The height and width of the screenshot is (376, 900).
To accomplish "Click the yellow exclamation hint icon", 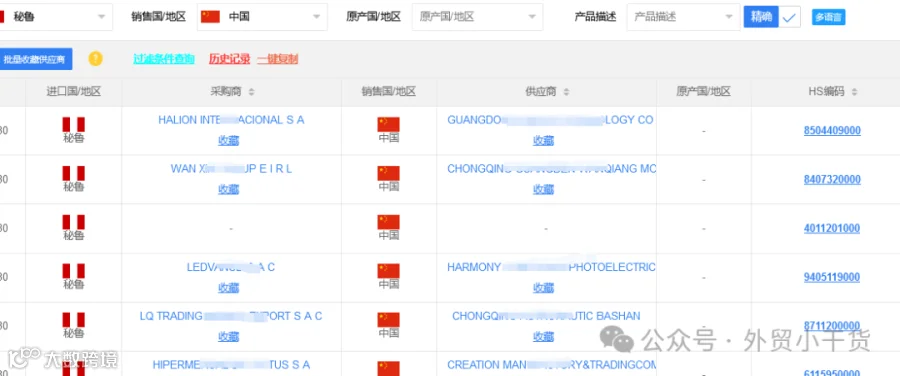I will (95, 58).
